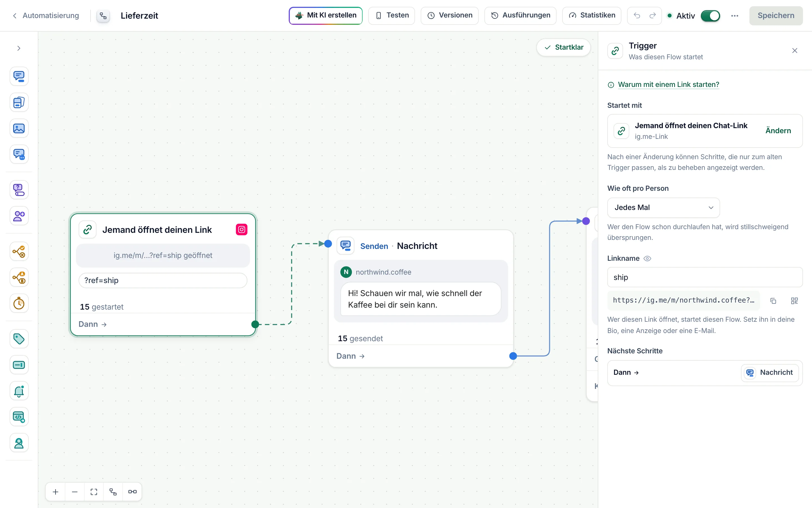Expand the left sidebar panel
Screen dimensions: 812x508
(19, 48)
